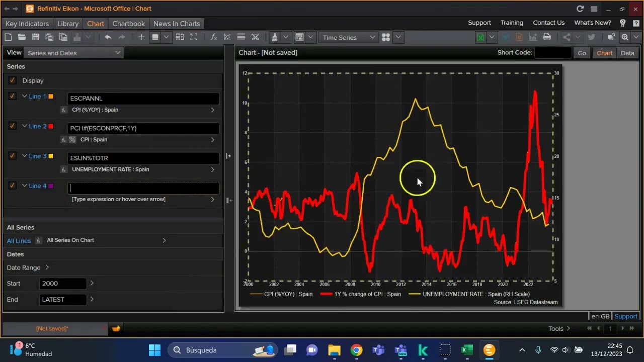This screenshot has width=644, height=362.
Task: Click the zoom magnifier icon
Action: pos(625,37)
